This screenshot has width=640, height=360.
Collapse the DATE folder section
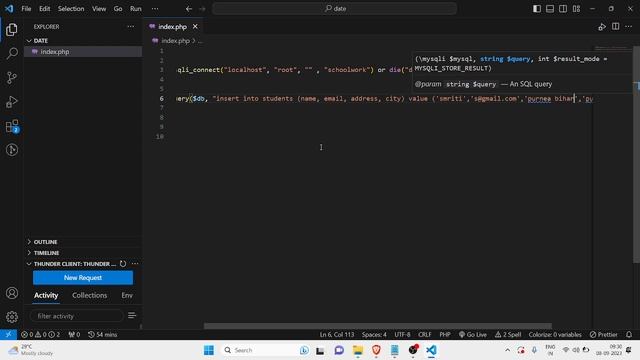coord(83,41)
